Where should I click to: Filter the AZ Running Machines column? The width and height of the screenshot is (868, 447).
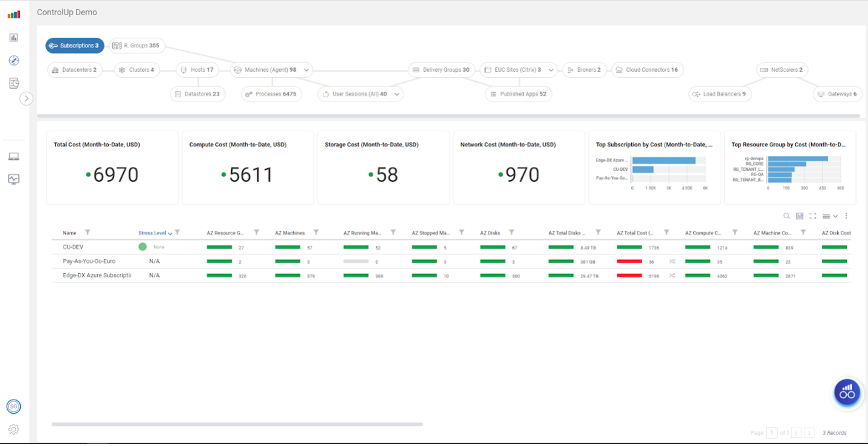click(393, 233)
